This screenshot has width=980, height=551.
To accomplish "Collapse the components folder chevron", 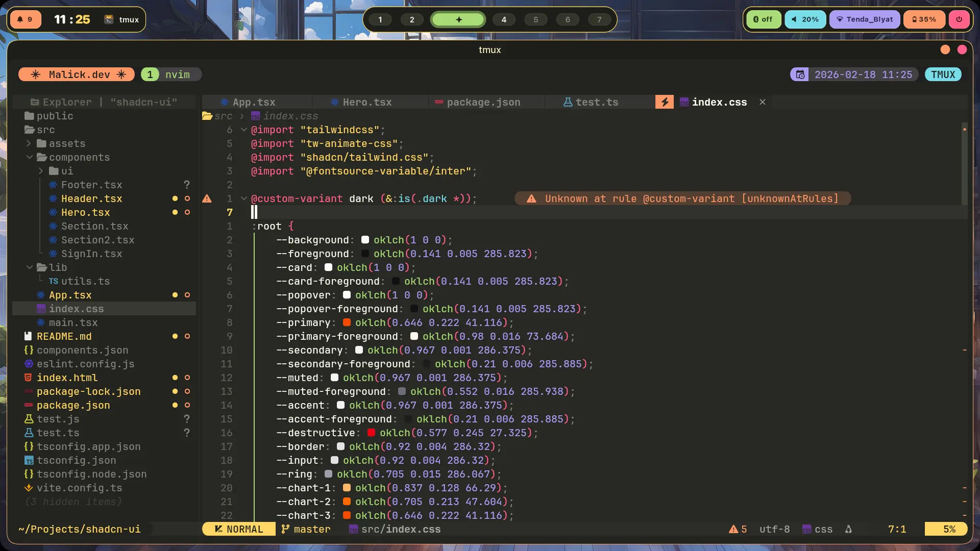I will click(29, 157).
